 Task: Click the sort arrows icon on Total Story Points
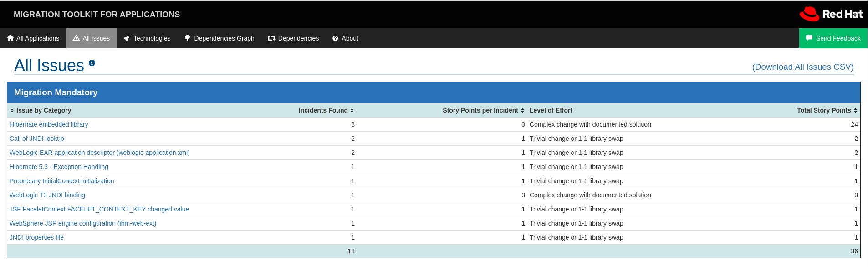855,110
